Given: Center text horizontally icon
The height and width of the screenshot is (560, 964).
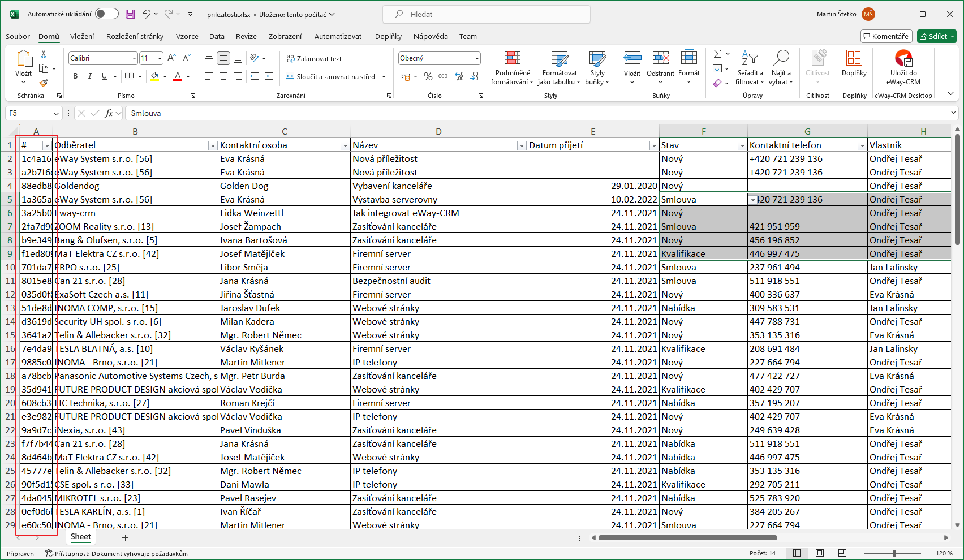Looking at the screenshot, I should coord(223,76).
